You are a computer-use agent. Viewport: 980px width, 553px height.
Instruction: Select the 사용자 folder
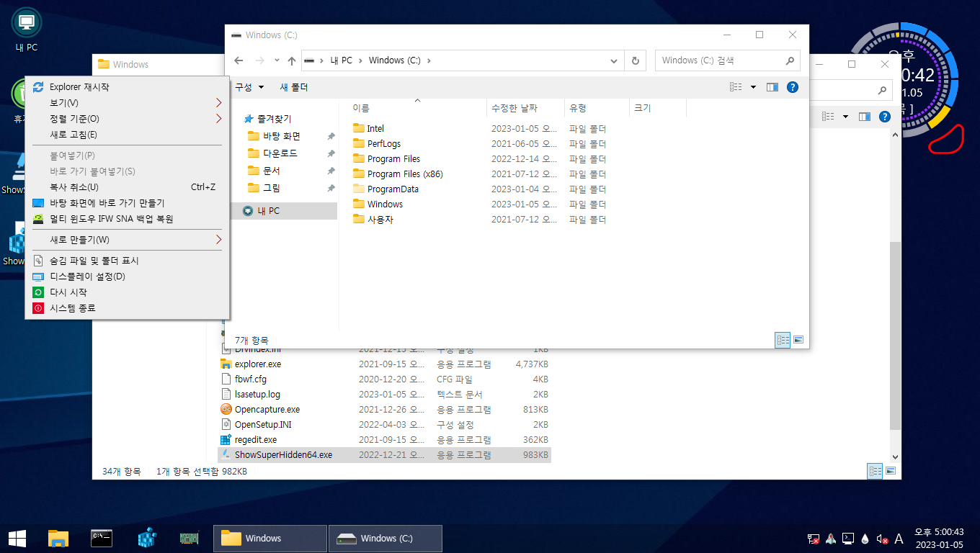[380, 220]
